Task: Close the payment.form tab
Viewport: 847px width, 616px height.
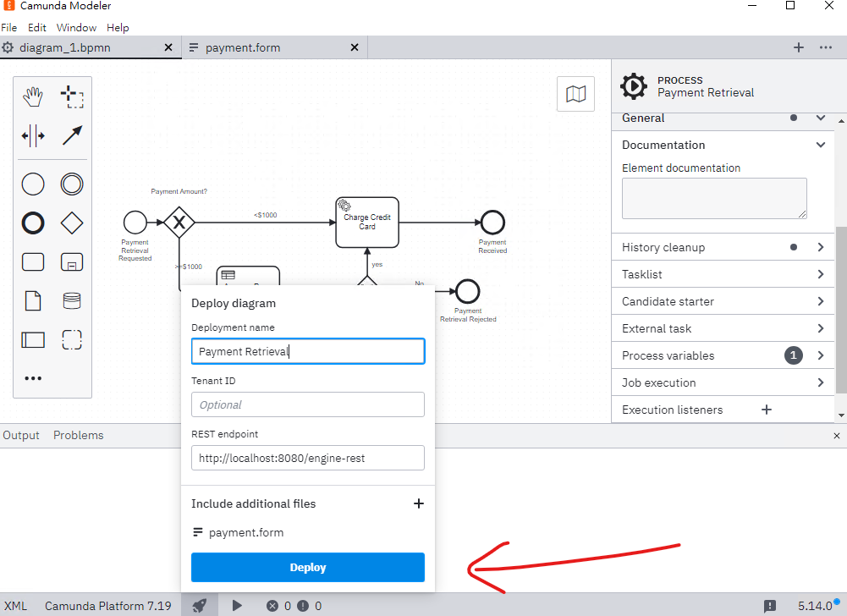Action: [355, 47]
